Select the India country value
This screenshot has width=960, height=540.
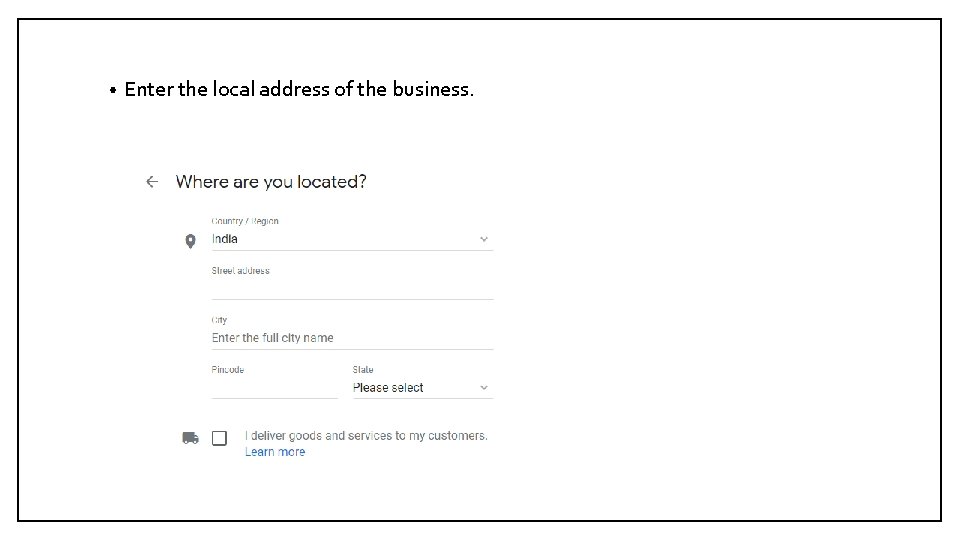tap(225, 239)
